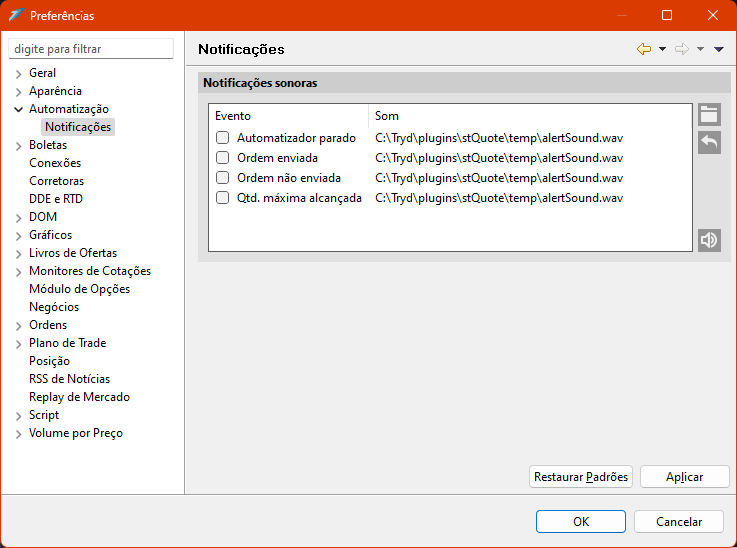Confirm with the OK button
This screenshot has width=737, height=548.
point(581,522)
